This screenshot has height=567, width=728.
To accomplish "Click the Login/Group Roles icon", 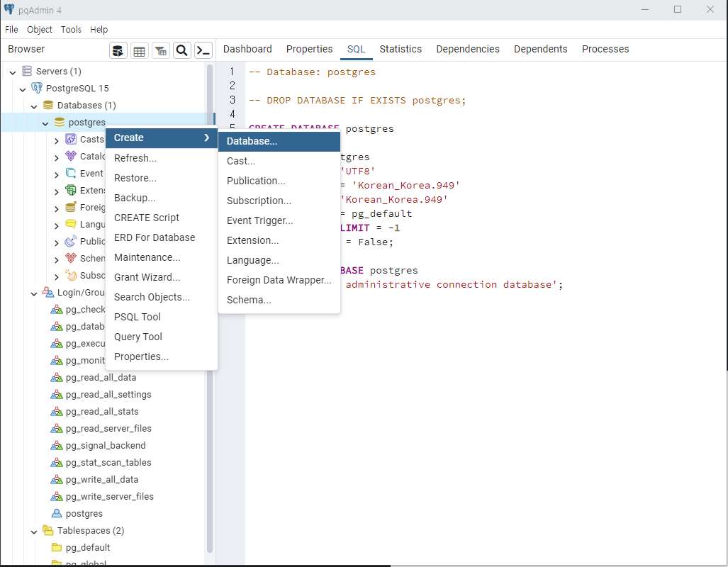I will 48,292.
